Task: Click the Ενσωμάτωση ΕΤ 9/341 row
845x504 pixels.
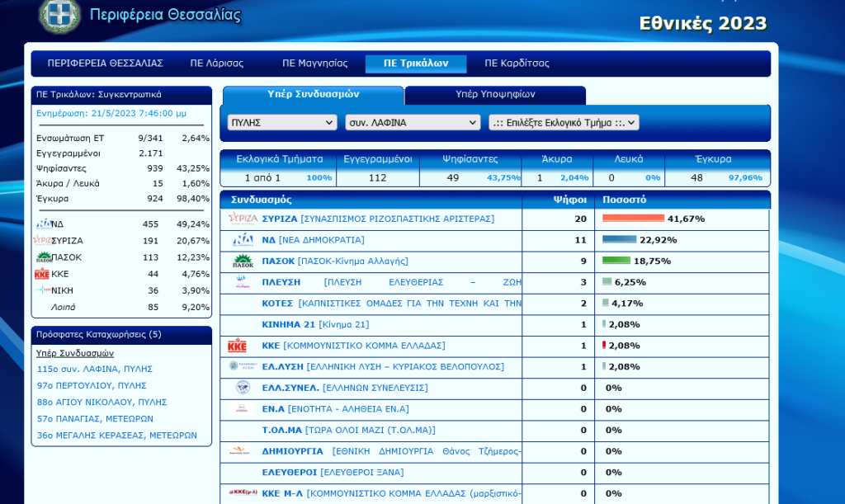Action: [122, 138]
